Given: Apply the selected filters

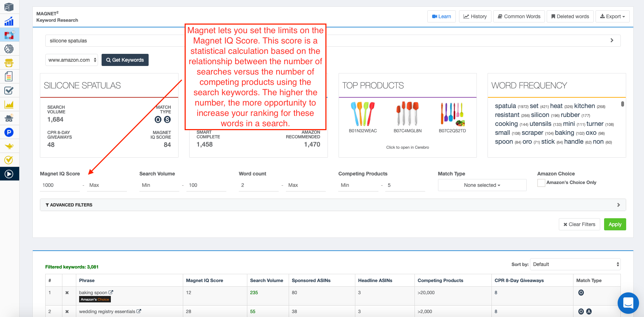Looking at the screenshot, I should pos(615,224).
